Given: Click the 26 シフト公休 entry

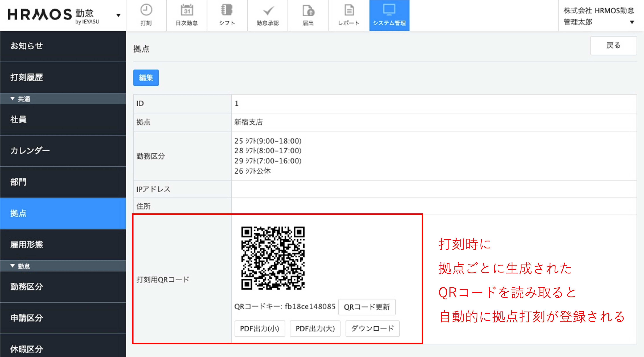Looking at the screenshot, I should click(x=252, y=171).
